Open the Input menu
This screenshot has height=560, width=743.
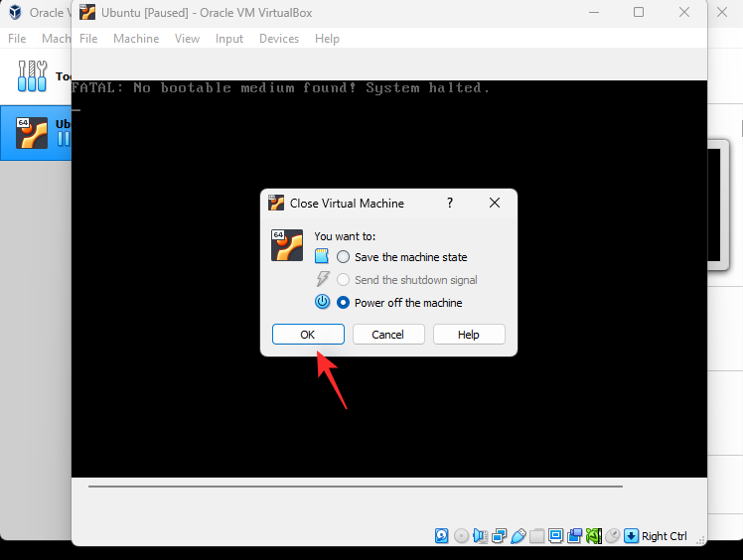click(x=229, y=39)
